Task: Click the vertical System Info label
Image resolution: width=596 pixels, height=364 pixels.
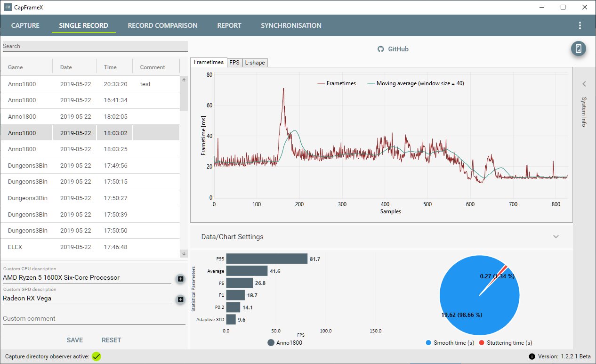Action: click(x=584, y=112)
